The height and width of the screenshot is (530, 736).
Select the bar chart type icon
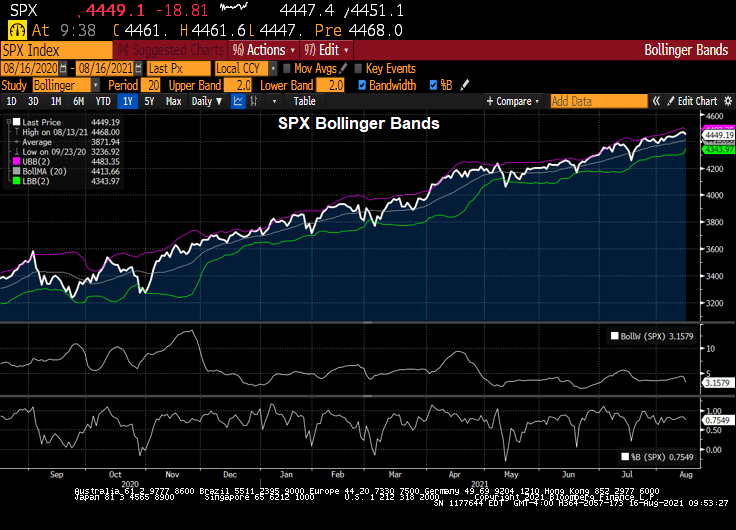click(258, 101)
